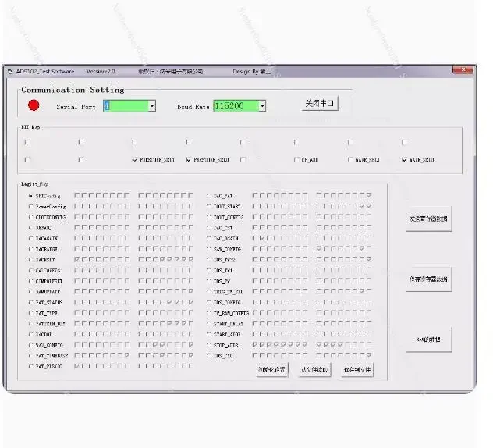Viewport: 493px width, 448px height.
Task: Select the DAC_PAT register radio button
Action: point(209,196)
